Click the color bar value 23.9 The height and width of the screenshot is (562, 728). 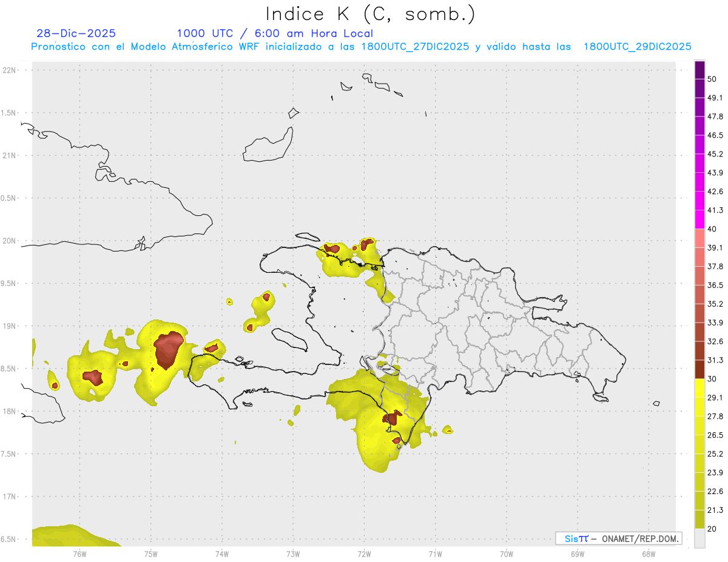pyautogui.click(x=715, y=473)
